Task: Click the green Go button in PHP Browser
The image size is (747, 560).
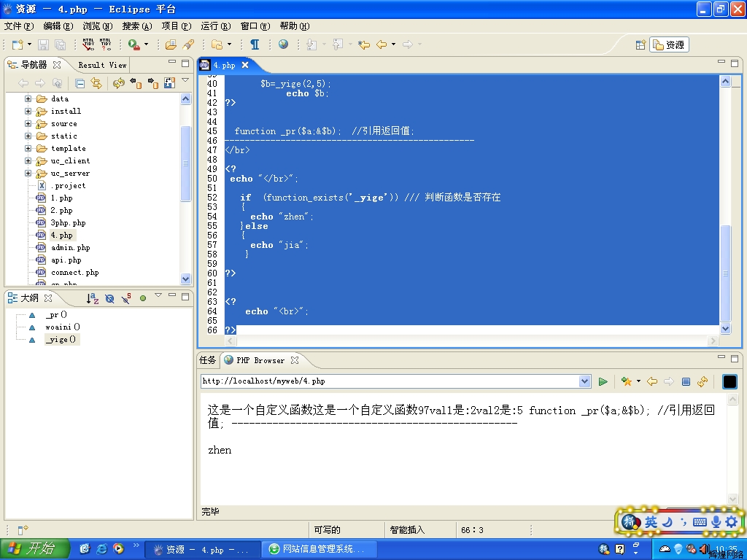Action: 603,381
